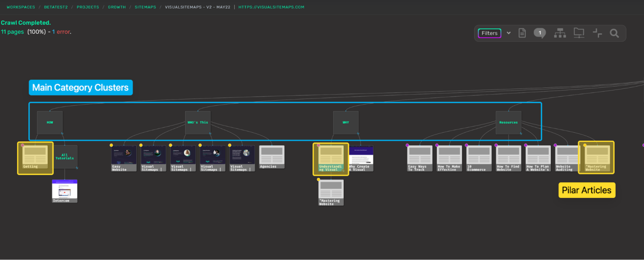Click the comments icon showing 1 comment
The height and width of the screenshot is (260, 644).
pos(540,33)
